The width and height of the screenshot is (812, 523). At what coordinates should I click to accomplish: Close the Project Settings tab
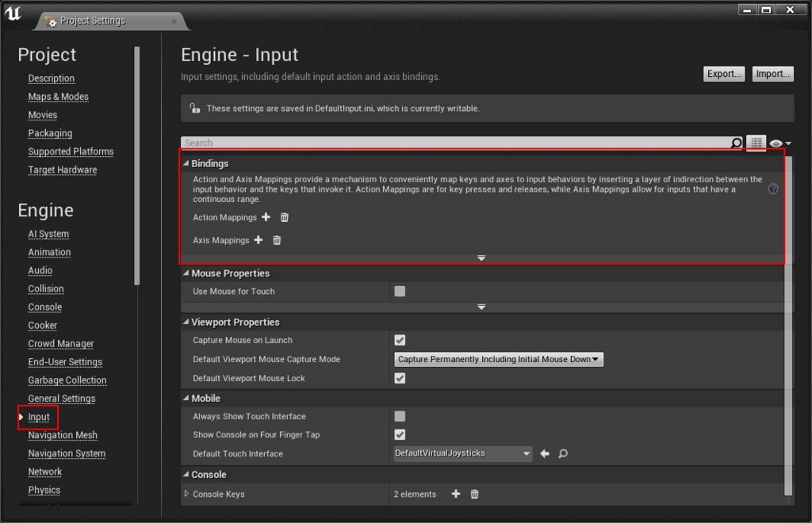(174, 21)
